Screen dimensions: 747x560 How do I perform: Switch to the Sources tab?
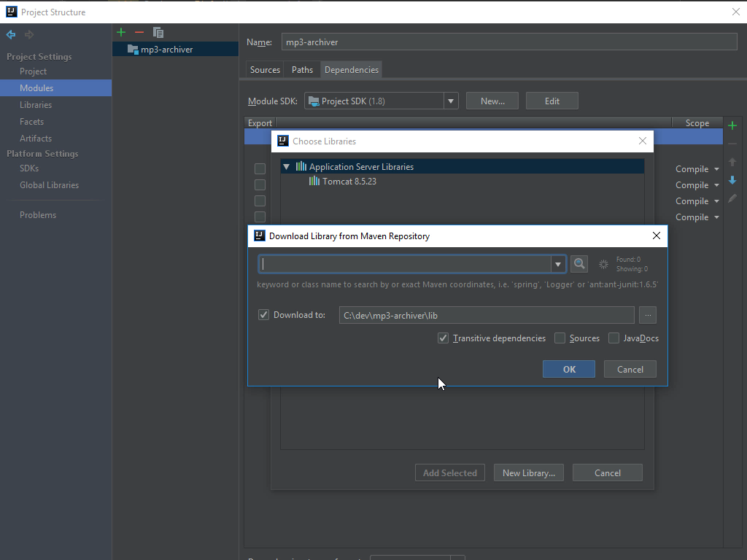pyautogui.click(x=265, y=69)
